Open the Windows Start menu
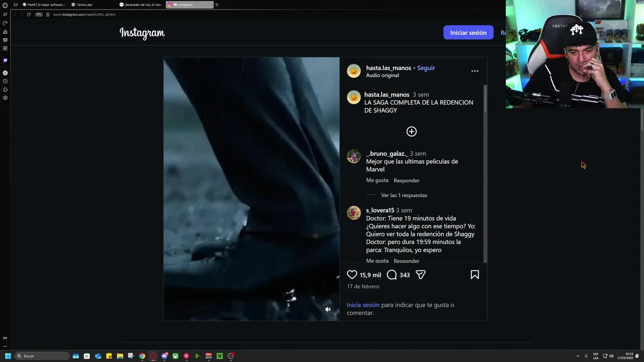Screen dimensions: 644x362 pyautogui.click(x=8, y=356)
